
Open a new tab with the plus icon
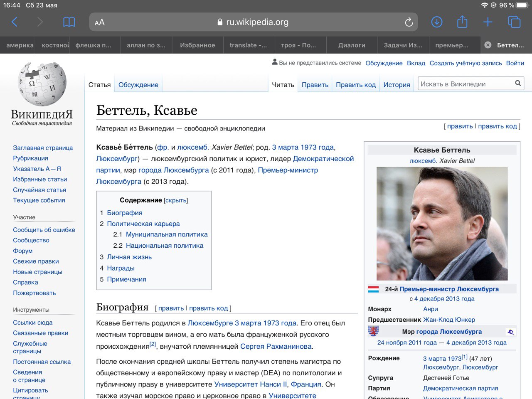[x=488, y=22]
